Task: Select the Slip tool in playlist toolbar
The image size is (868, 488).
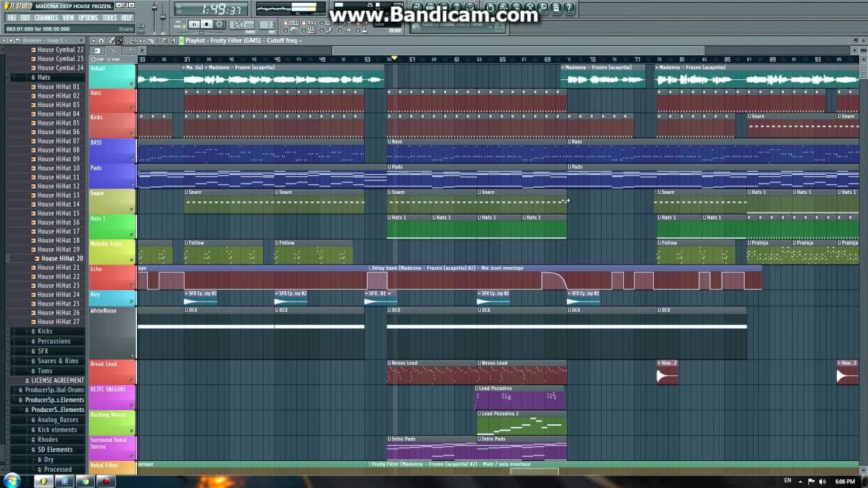Action: click(x=142, y=41)
